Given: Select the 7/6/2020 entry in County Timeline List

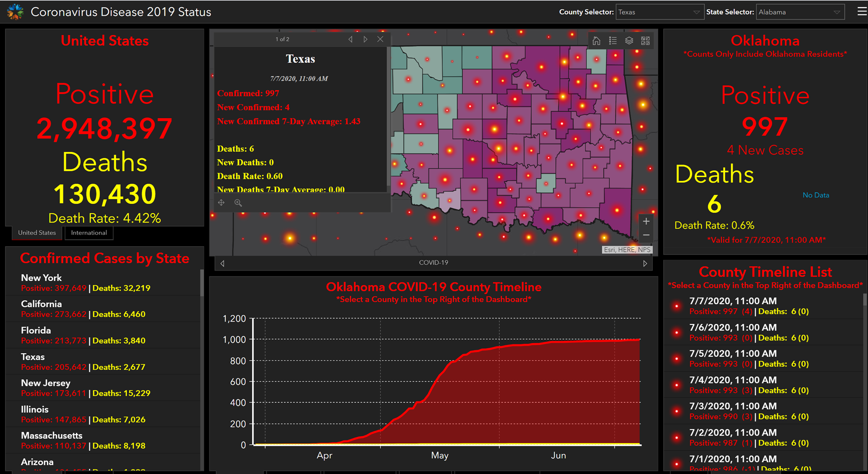Looking at the screenshot, I should point(764,332).
